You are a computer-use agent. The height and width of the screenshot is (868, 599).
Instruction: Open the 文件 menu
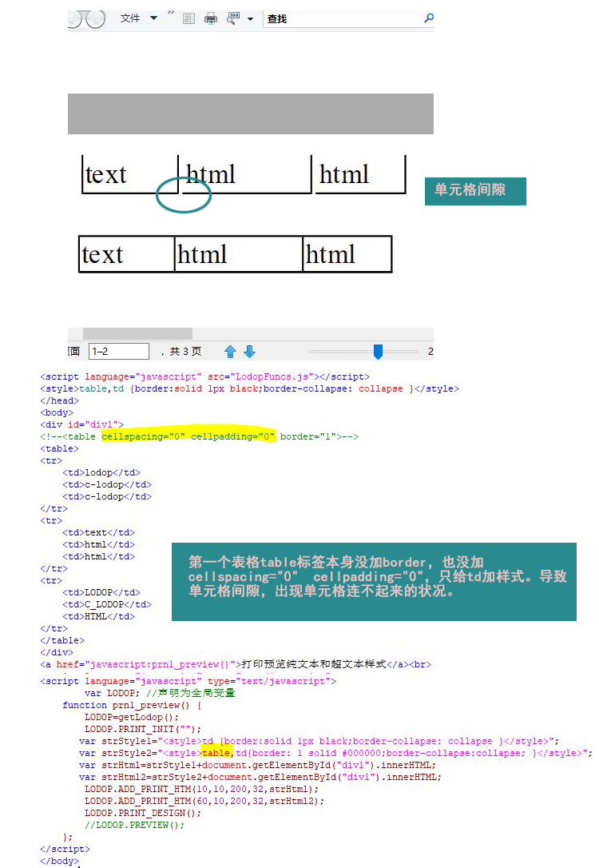[x=130, y=18]
